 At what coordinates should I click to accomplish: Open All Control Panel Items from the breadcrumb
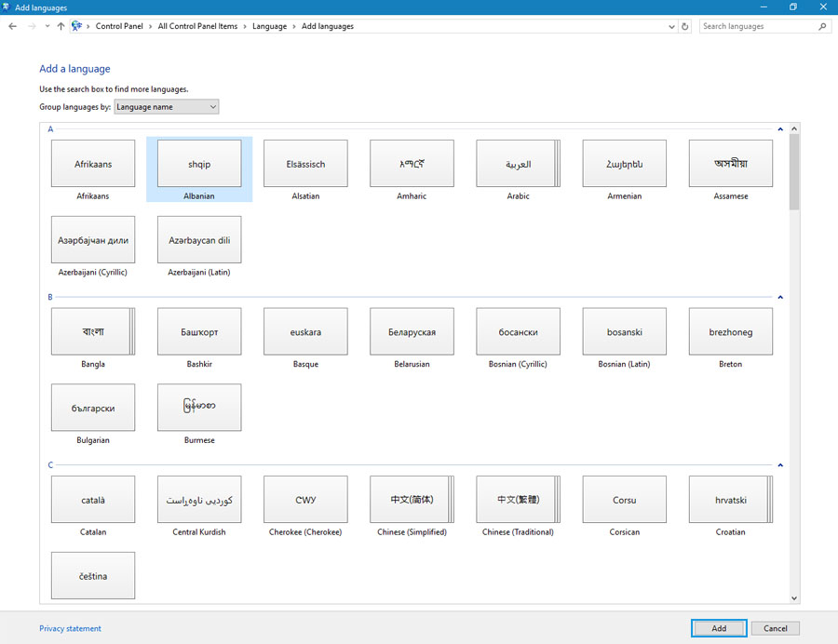(198, 26)
